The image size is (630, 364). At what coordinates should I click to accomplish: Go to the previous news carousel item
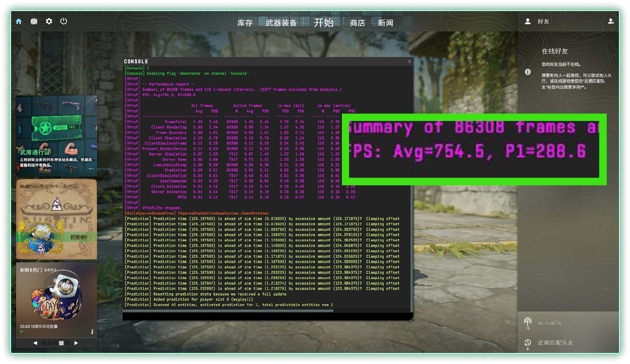[x=35, y=343]
